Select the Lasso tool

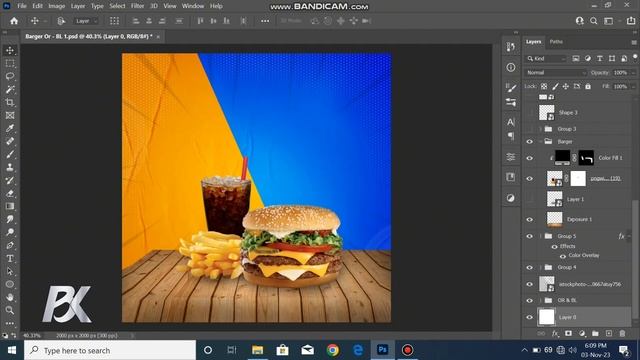click(x=10, y=76)
